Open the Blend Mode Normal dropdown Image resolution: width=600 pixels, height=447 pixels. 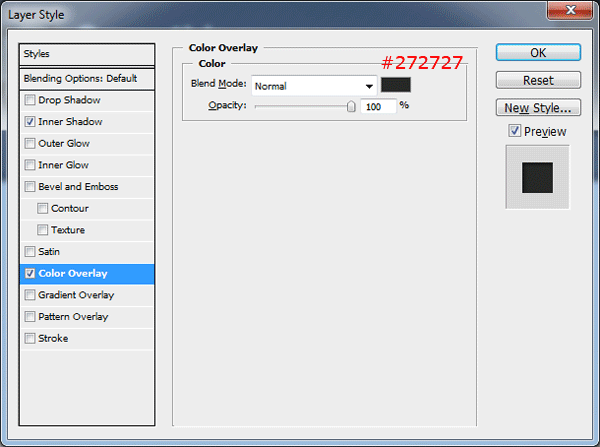coord(314,86)
